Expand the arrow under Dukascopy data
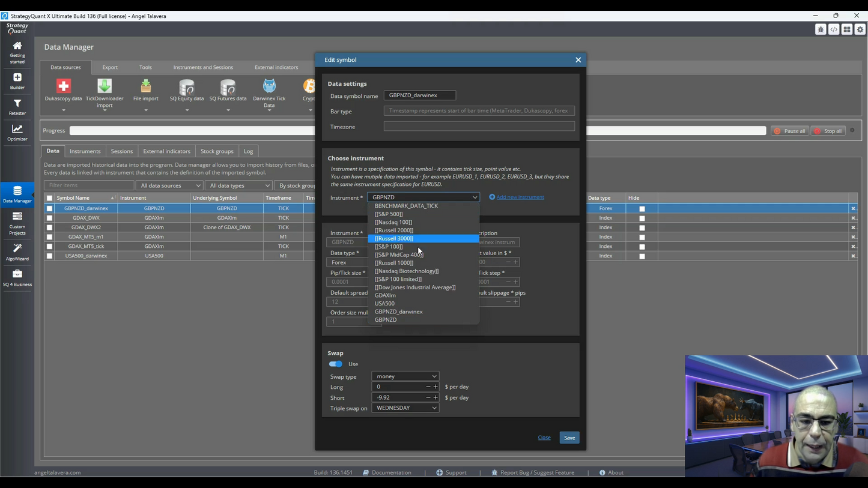868x488 pixels. point(63,110)
